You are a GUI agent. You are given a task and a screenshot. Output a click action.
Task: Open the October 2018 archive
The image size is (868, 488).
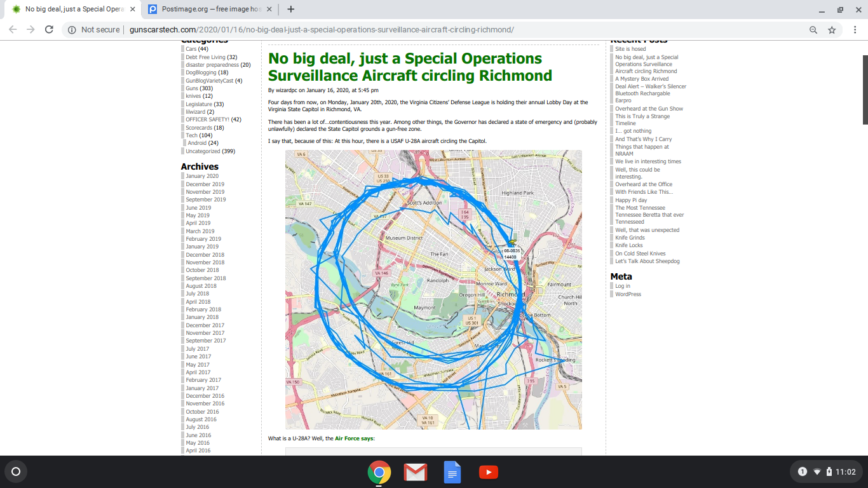pos(202,270)
